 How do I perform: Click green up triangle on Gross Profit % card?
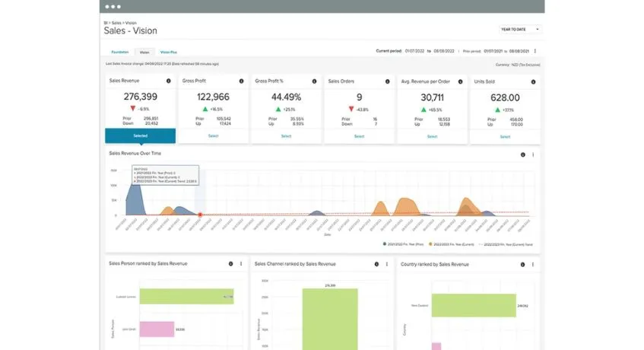click(278, 110)
